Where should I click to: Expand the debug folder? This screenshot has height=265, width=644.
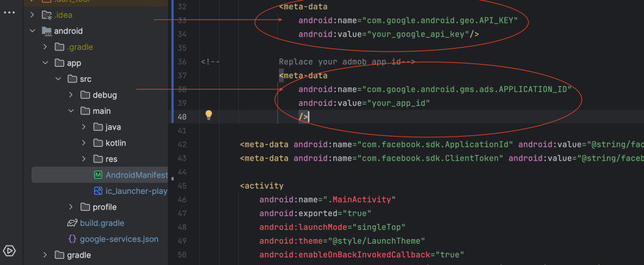pyautogui.click(x=70, y=95)
